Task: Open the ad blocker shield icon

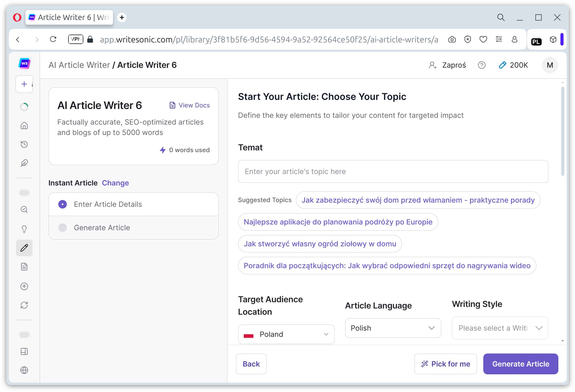Action: pyautogui.click(x=468, y=40)
